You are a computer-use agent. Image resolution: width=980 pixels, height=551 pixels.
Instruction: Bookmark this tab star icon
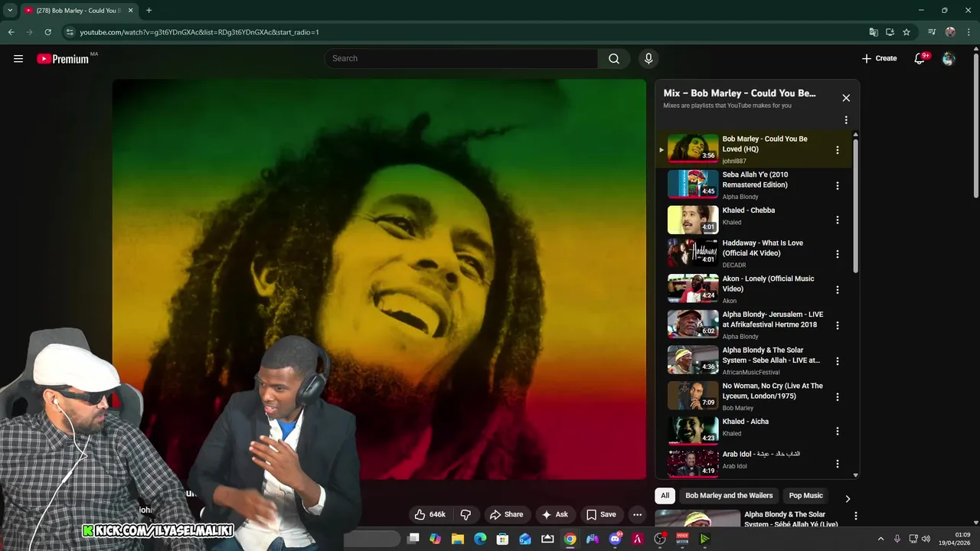pos(906,32)
